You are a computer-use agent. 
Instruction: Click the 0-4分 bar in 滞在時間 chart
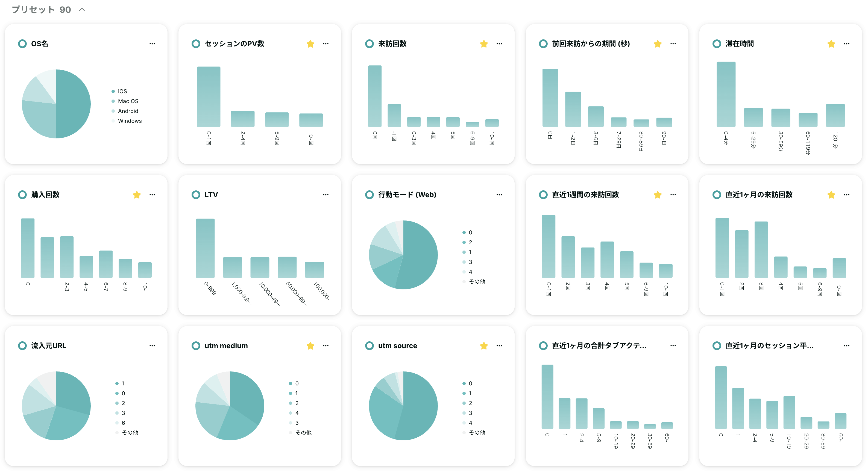click(x=726, y=94)
